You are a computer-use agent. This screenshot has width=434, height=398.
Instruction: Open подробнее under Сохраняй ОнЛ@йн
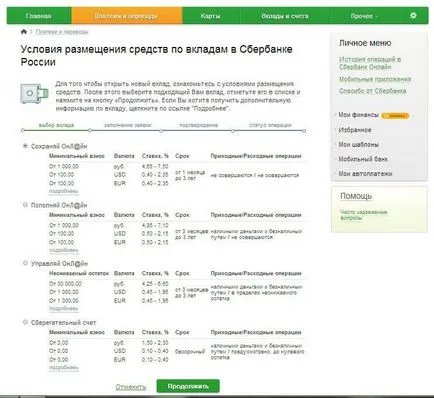(x=63, y=191)
